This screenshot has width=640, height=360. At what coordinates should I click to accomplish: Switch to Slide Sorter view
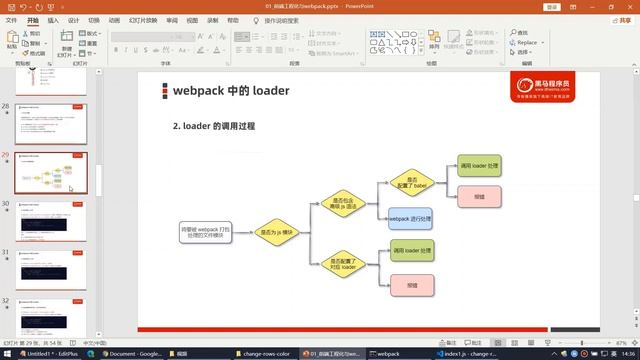point(515,343)
